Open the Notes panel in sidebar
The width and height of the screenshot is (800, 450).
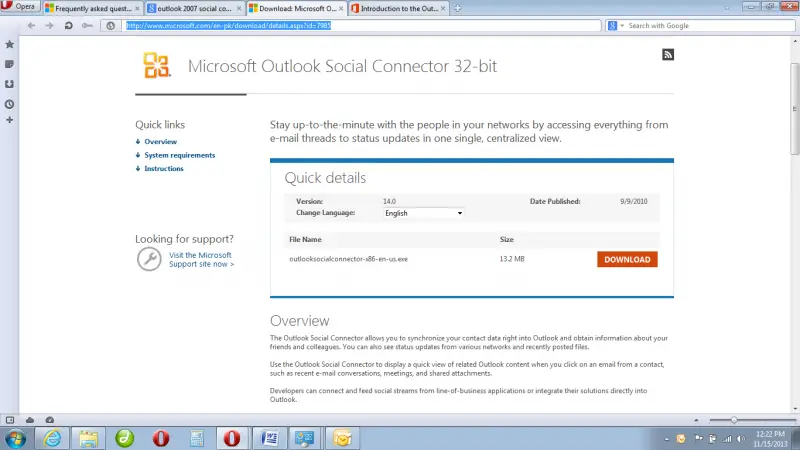pyautogui.click(x=9, y=64)
